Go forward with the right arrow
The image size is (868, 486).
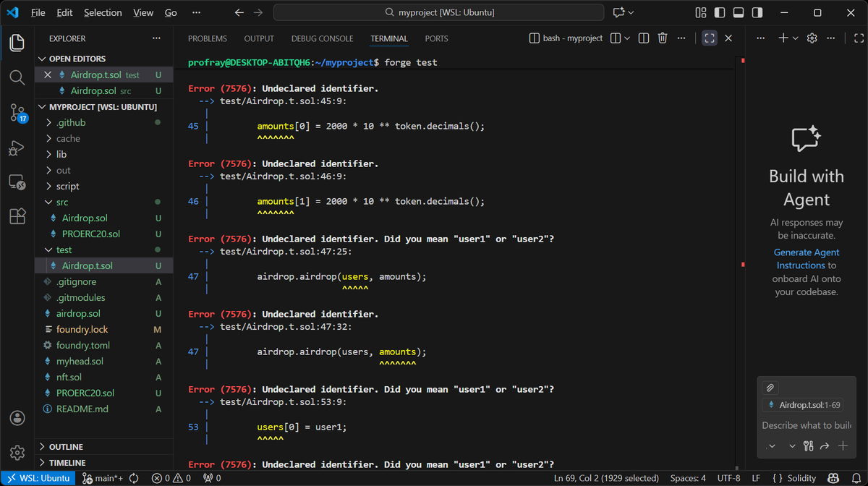coord(258,12)
